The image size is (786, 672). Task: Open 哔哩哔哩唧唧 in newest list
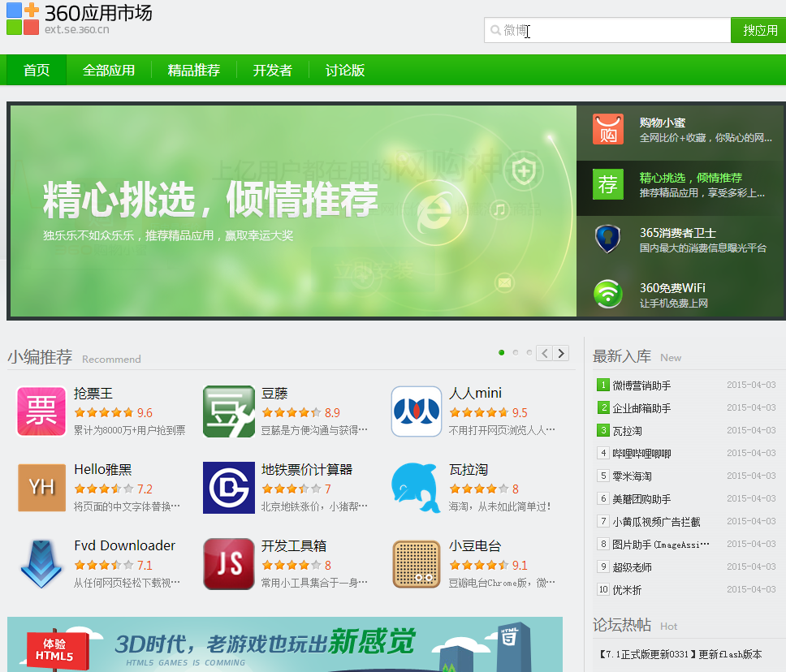pos(641,454)
